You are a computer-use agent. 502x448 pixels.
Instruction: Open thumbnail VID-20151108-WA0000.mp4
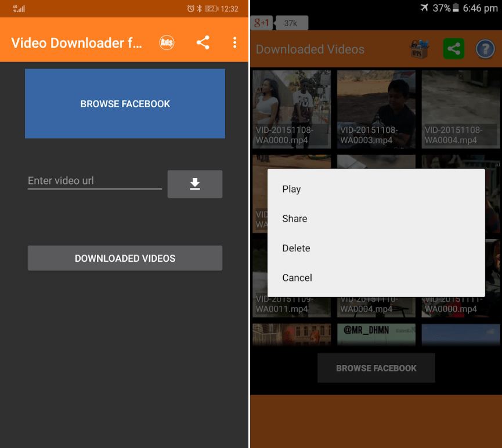coord(292,109)
